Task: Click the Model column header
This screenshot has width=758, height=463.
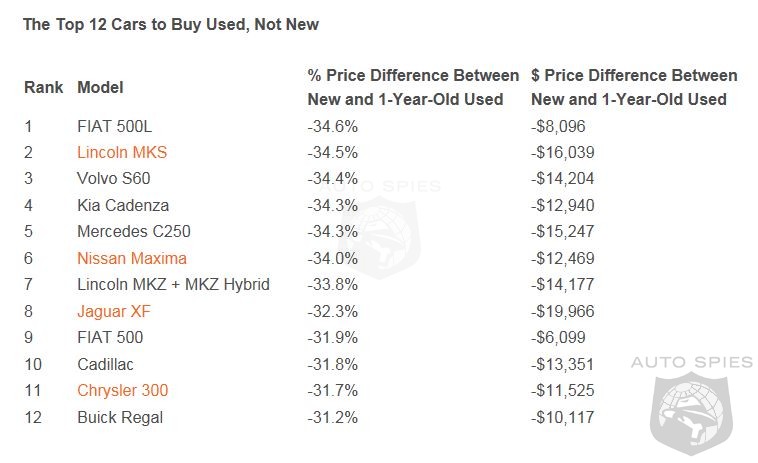Action: (100, 88)
